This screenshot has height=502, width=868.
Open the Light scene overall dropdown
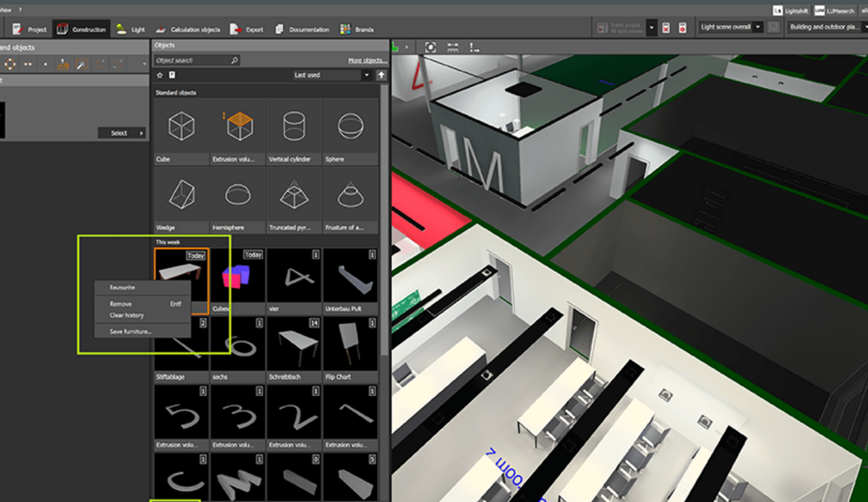click(x=731, y=27)
